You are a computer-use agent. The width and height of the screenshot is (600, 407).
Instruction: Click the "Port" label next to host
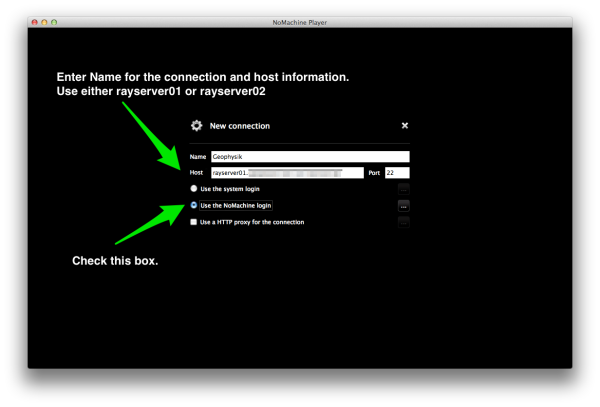373,173
